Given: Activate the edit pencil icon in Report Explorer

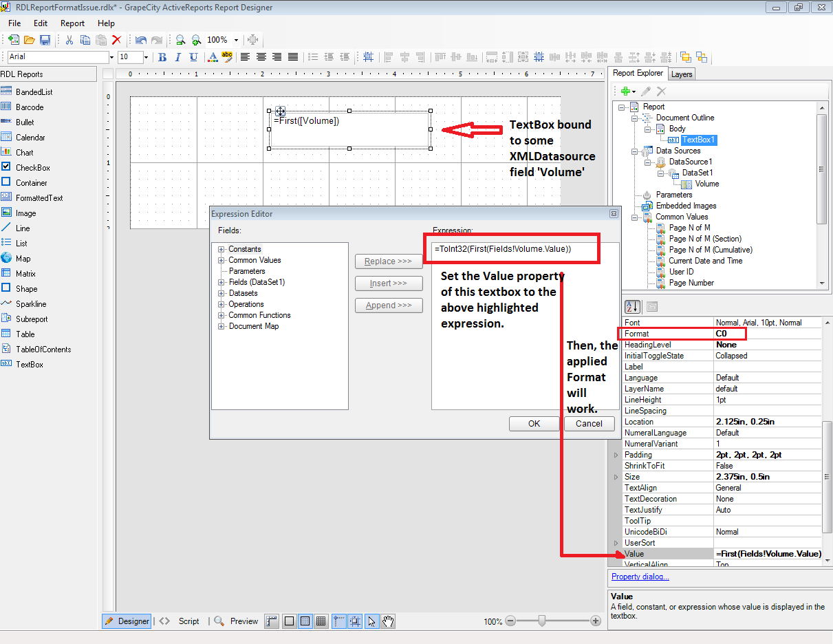Looking at the screenshot, I should [x=645, y=90].
